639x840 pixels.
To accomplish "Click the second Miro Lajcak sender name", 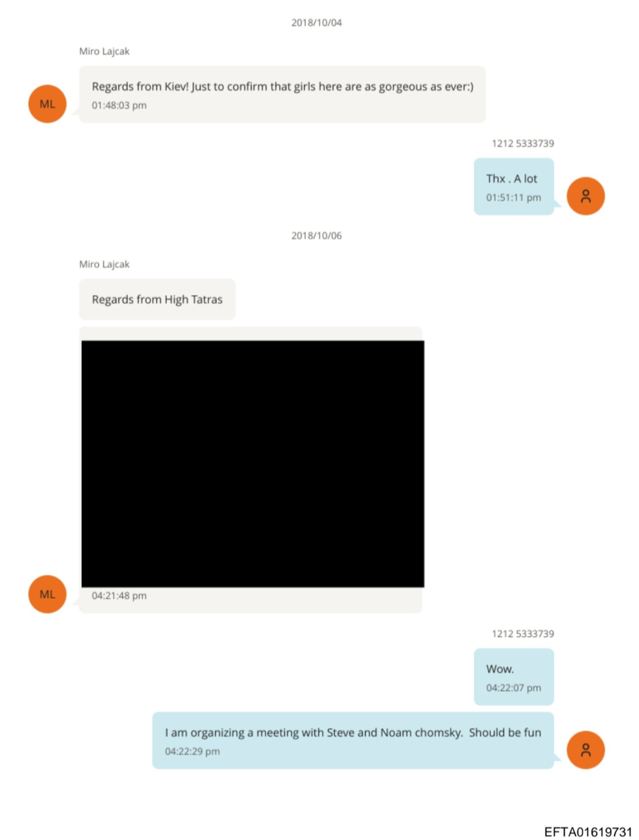I will tap(104, 264).
